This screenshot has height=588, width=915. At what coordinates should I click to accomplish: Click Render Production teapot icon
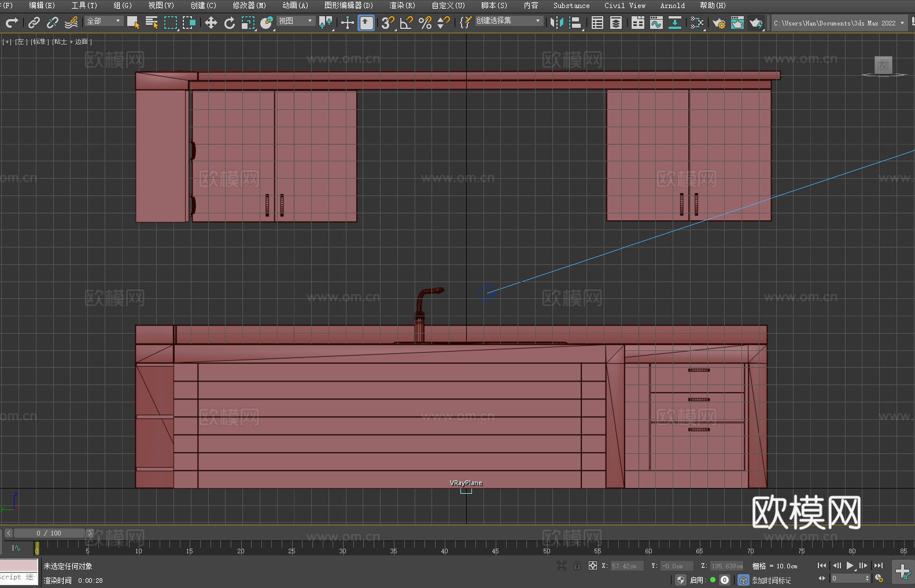coord(756,23)
